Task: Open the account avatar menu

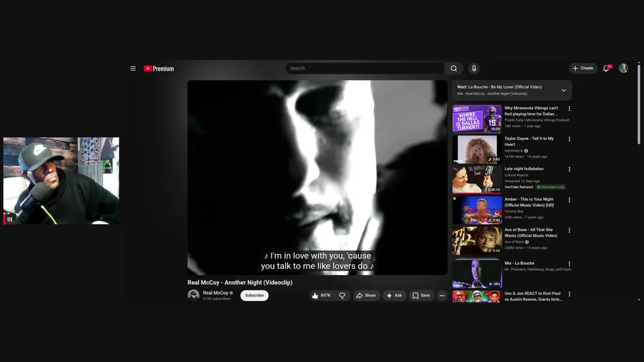Action: [623, 68]
